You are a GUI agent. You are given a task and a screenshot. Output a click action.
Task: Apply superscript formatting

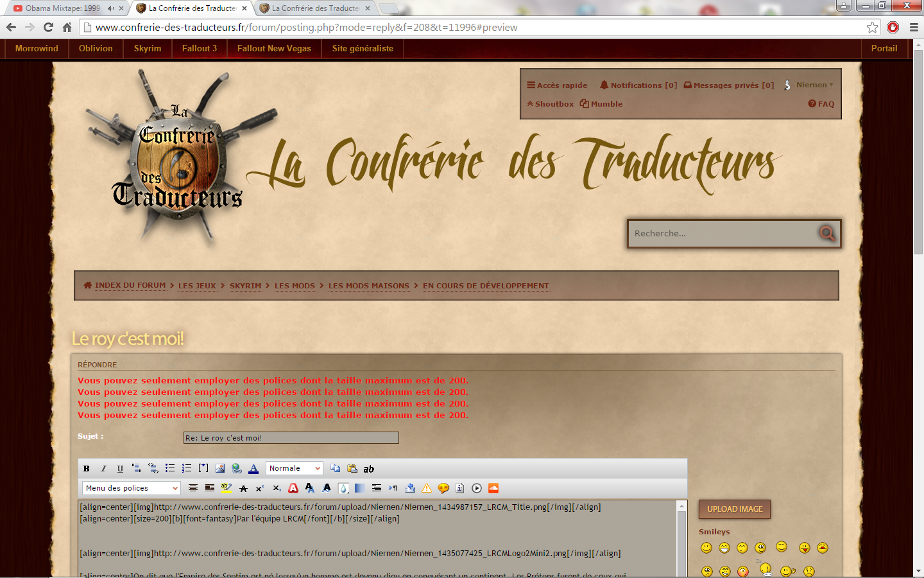click(x=260, y=489)
